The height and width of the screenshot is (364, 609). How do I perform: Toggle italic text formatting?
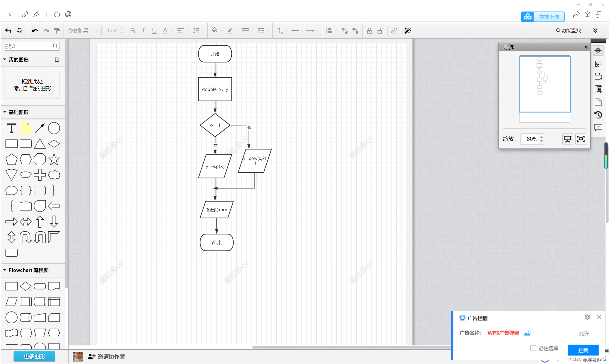coord(143,31)
